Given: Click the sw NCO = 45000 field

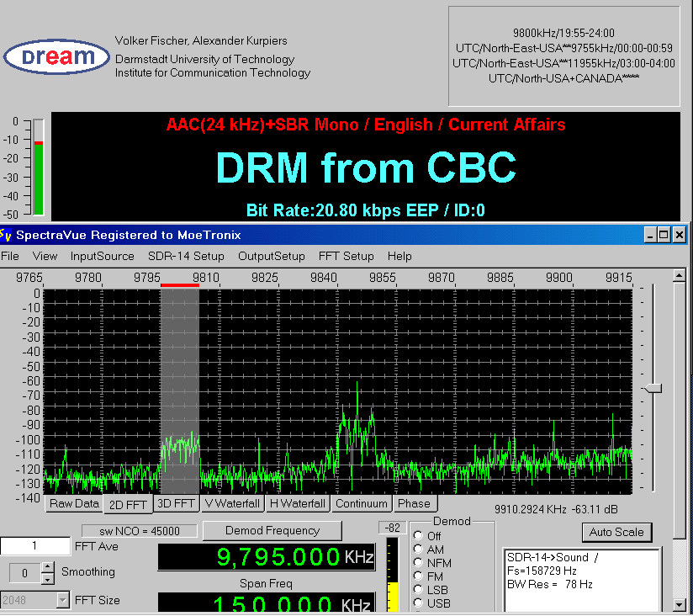Looking at the screenshot, I should click(x=140, y=531).
